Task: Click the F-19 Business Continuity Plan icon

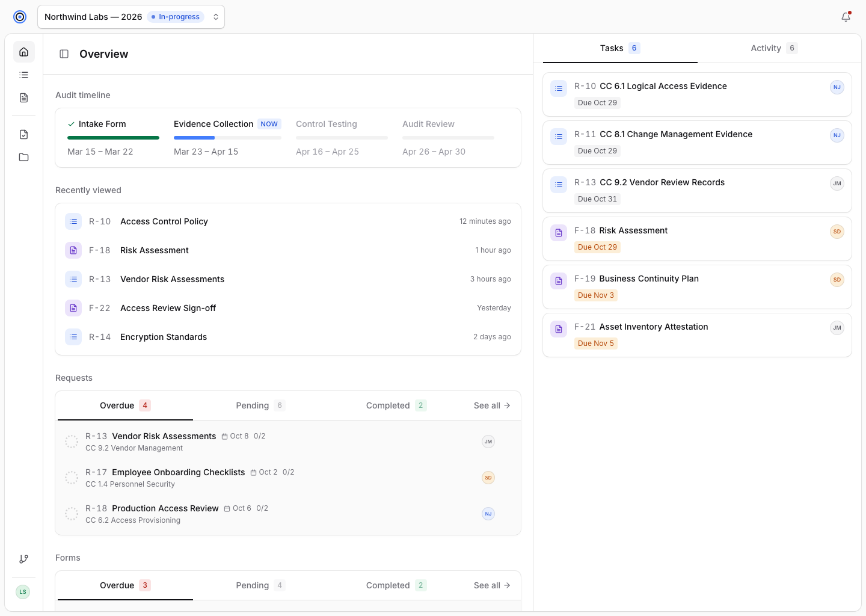Action: click(559, 281)
